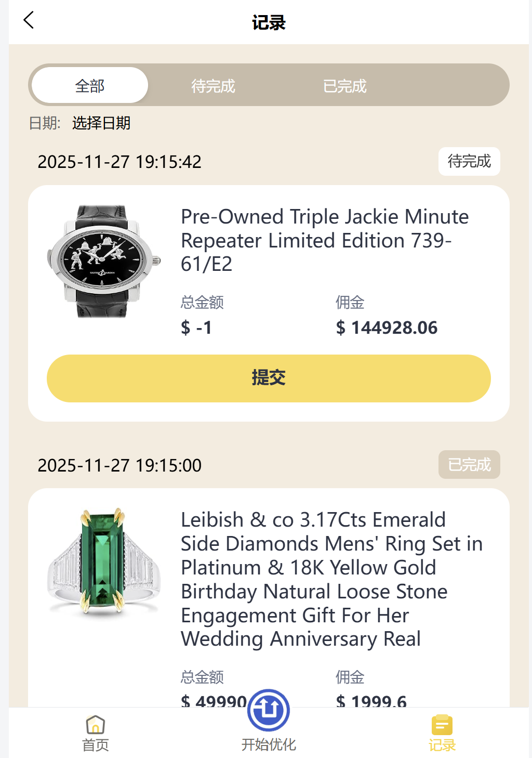Open the 选择日期 date picker
Viewport: 532px width, 758px height.
[101, 123]
